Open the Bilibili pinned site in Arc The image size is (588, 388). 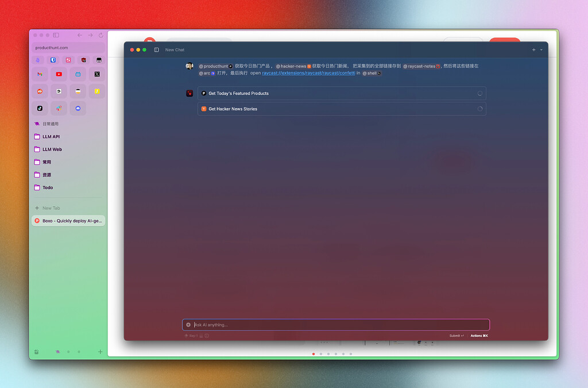point(78,74)
